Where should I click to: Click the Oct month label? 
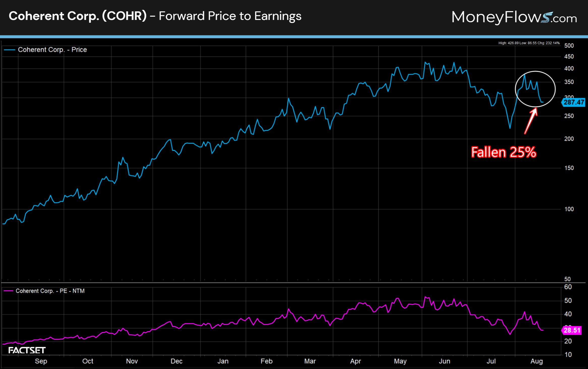coord(88,361)
